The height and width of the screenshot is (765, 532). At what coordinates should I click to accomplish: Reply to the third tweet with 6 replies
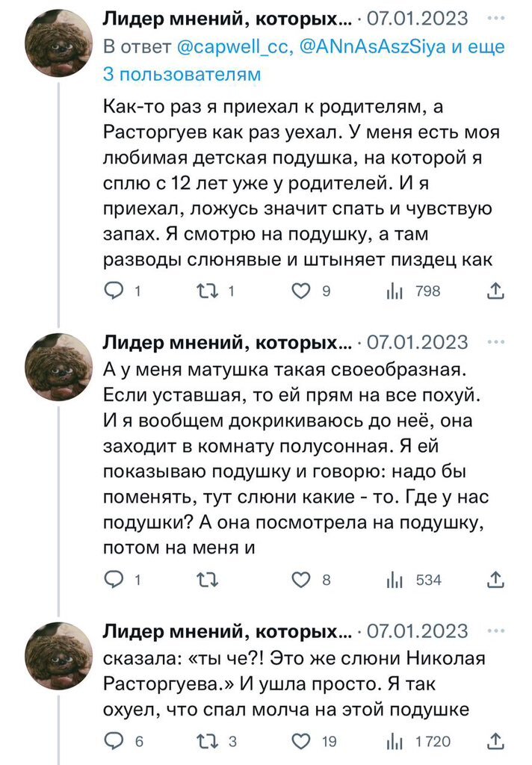114,741
